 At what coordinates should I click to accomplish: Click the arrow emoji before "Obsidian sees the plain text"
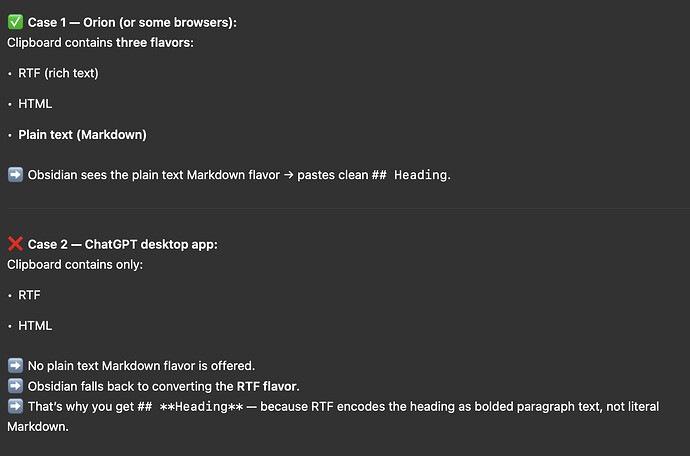point(15,175)
